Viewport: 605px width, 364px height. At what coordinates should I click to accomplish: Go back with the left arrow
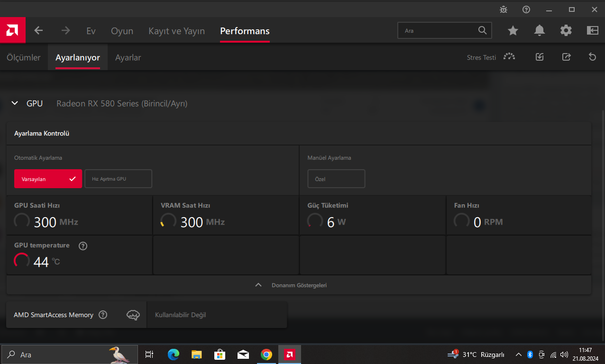pyautogui.click(x=38, y=30)
